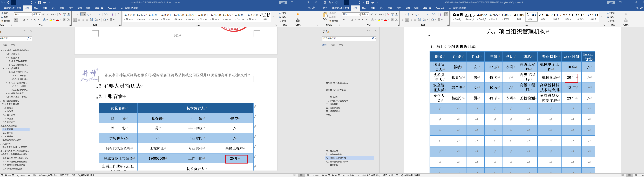Open the 文件 menu in right window
Image resolution: width=644 pixels, height=177 pixels.
pos(325,8)
